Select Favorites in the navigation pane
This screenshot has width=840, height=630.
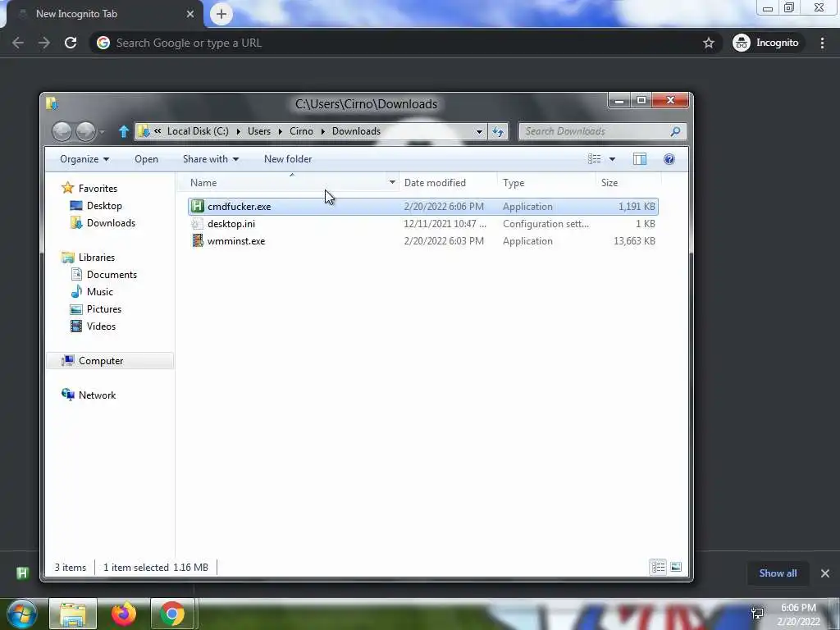(x=98, y=189)
